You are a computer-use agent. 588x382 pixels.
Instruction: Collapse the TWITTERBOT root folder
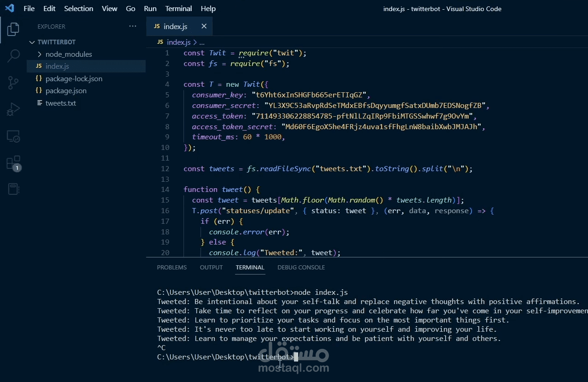tap(32, 42)
